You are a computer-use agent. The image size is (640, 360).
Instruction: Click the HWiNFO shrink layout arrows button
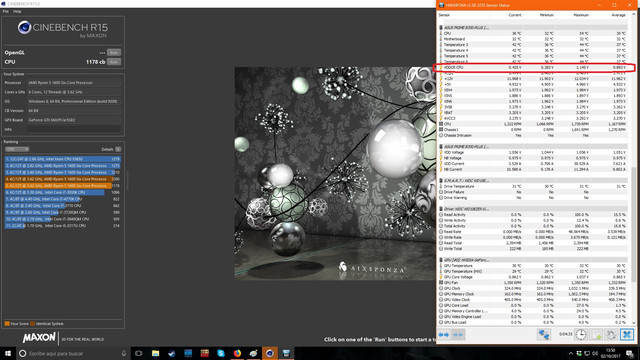click(458, 335)
